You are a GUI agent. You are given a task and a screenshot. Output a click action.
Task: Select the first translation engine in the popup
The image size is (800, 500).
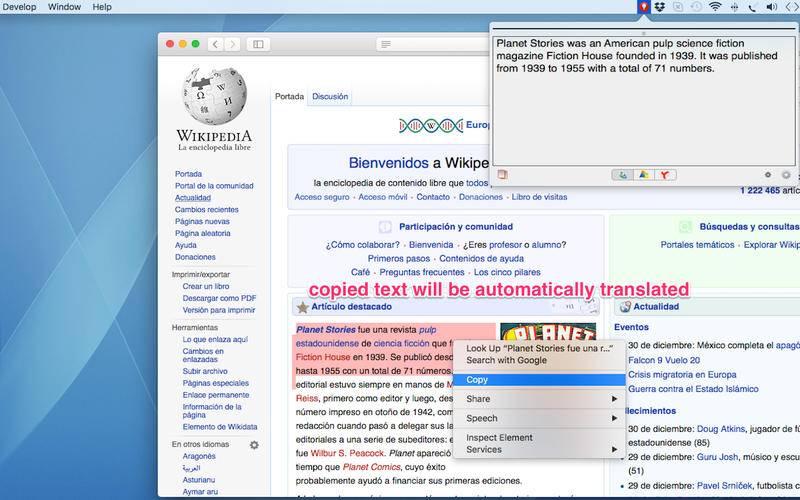pyautogui.click(x=622, y=175)
